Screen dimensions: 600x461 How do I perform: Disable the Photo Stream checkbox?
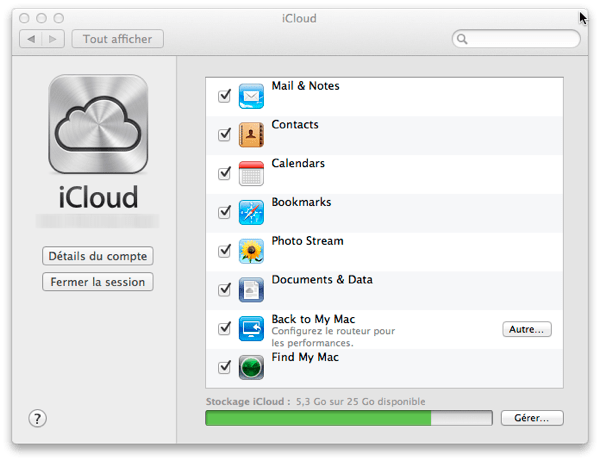pos(224,251)
